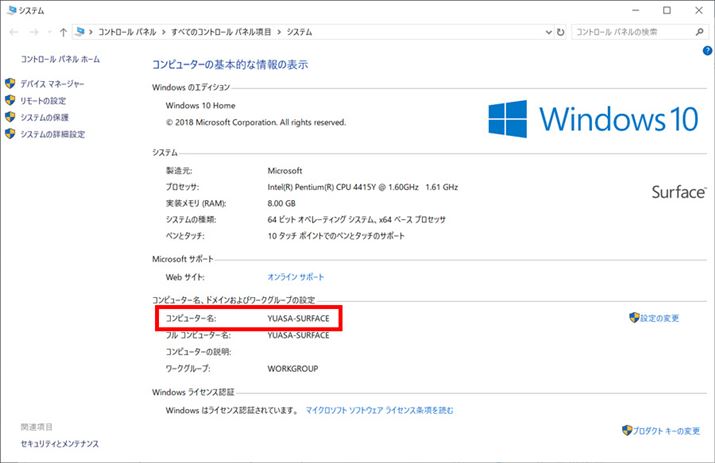The width and height of the screenshot is (715, 463).
Task: Select the processor value Intel(R) Pentium(R) CPU 4415Y
Action: tap(363, 187)
